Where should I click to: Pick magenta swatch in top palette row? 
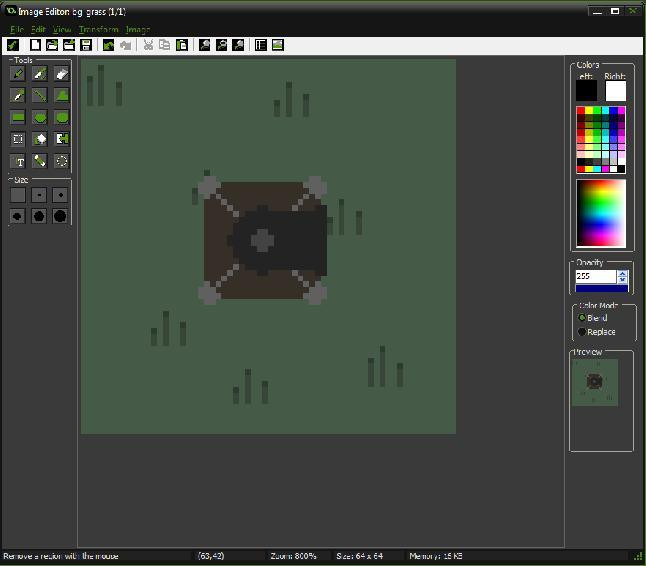621,110
